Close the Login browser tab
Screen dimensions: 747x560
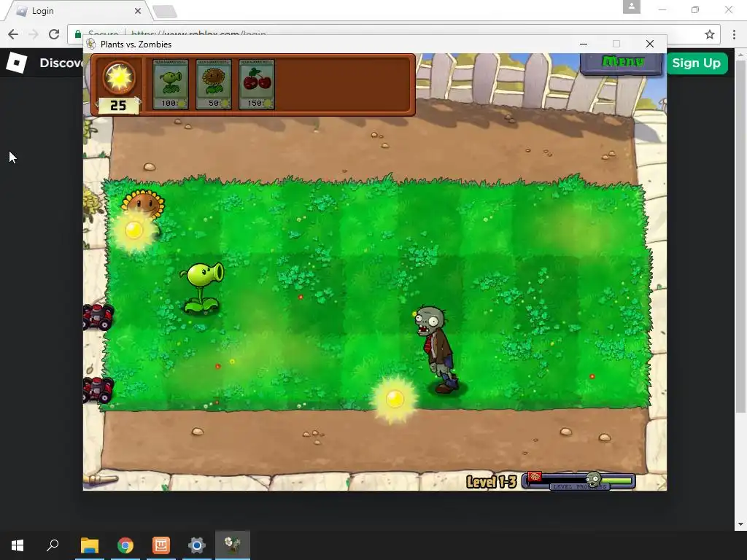(138, 10)
